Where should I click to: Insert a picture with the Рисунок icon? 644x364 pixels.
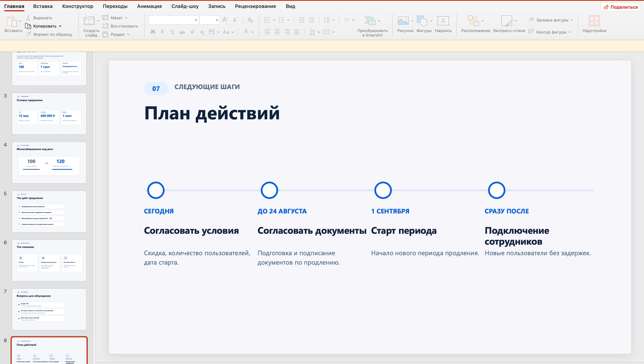tap(403, 21)
